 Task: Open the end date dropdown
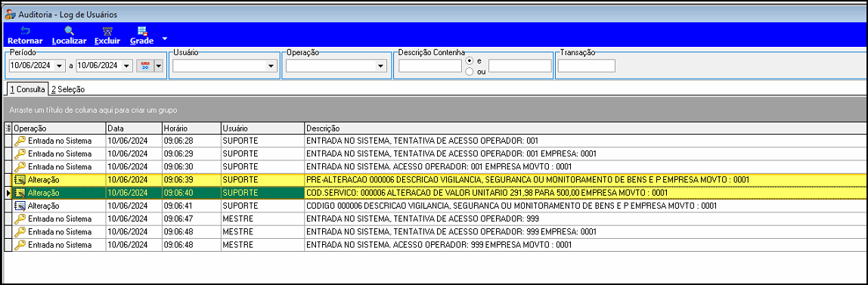tap(127, 66)
